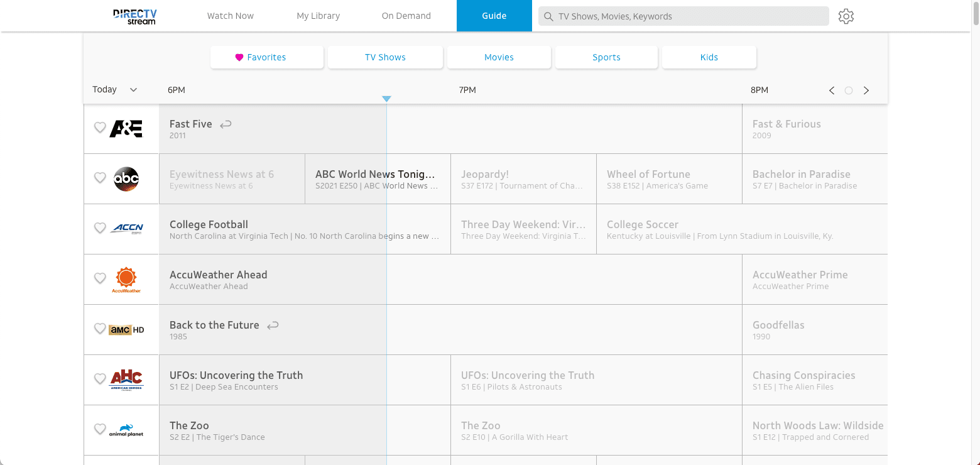The image size is (980, 465).
Task: Switch to the Watch Now tab
Action: tap(231, 16)
